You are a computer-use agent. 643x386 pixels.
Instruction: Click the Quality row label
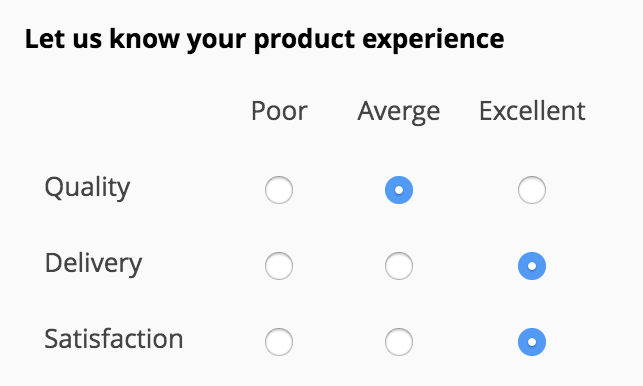(87, 188)
